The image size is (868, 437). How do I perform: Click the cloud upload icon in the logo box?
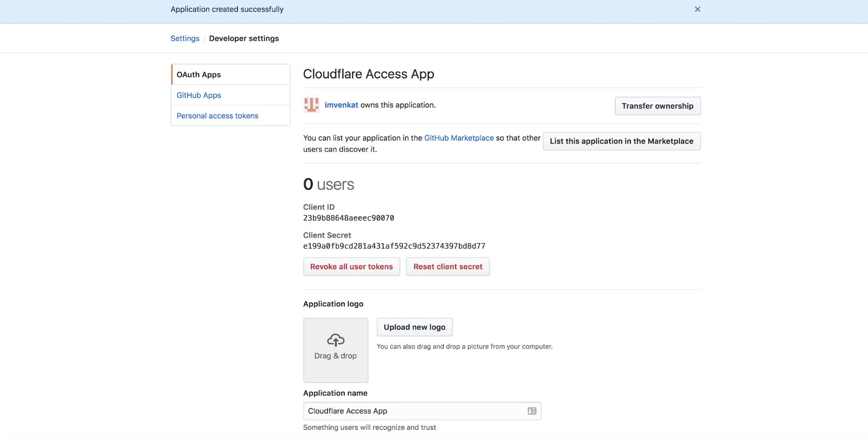point(335,340)
